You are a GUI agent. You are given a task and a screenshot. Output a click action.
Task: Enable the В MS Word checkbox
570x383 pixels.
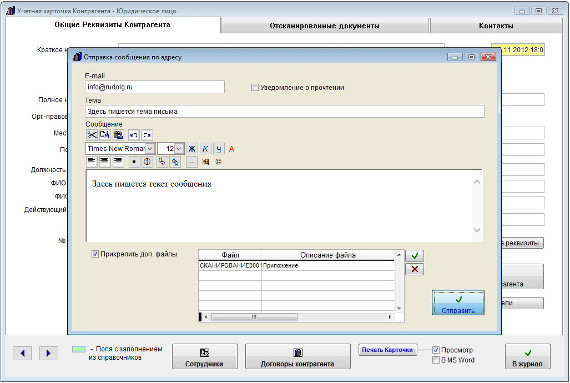pos(435,360)
